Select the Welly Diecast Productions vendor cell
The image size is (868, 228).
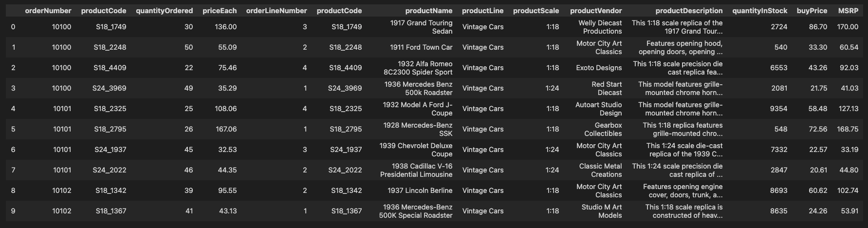tap(600, 27)
